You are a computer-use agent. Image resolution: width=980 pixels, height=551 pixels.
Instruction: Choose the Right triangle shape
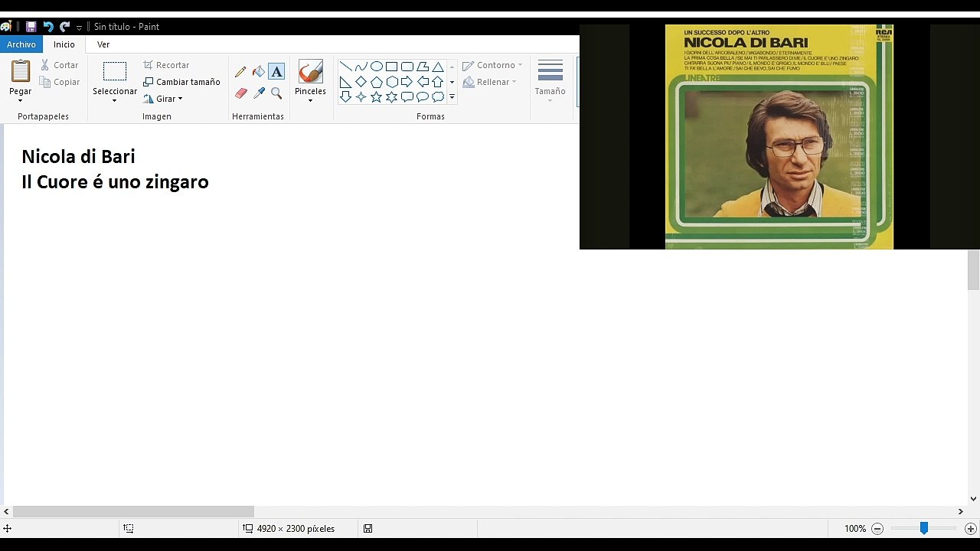pos(346,82)
